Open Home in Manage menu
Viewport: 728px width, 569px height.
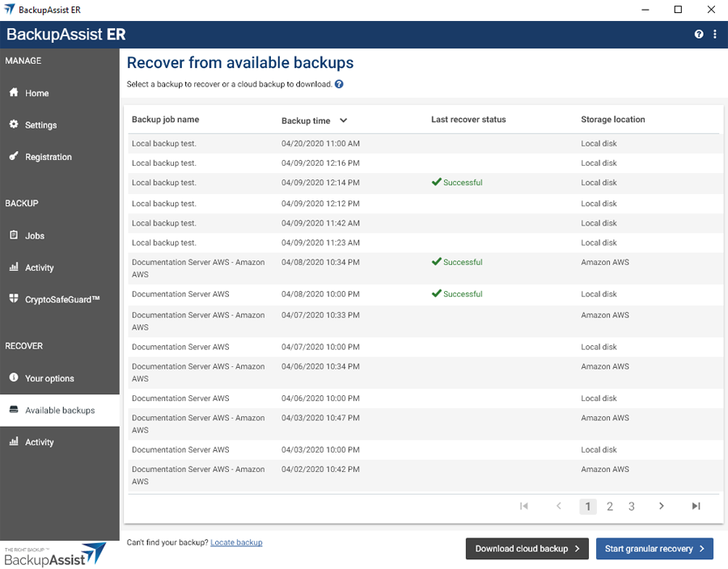(x=59, y=93)
